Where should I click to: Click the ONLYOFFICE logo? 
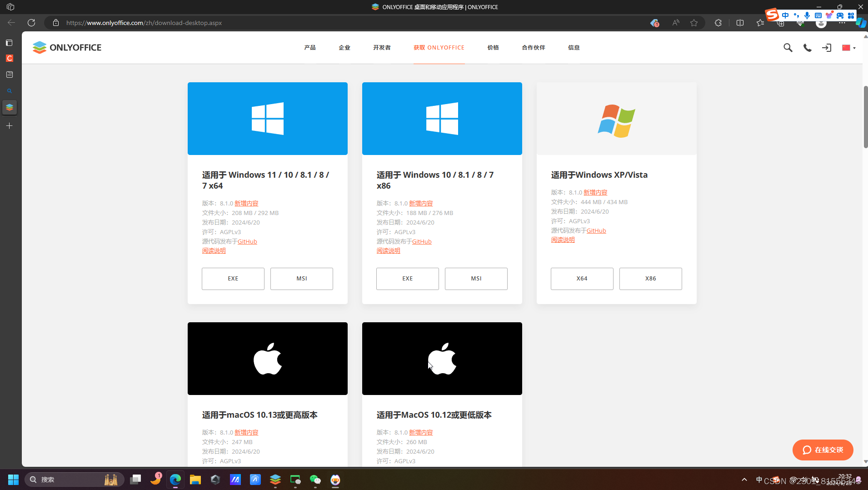point(67,47)
